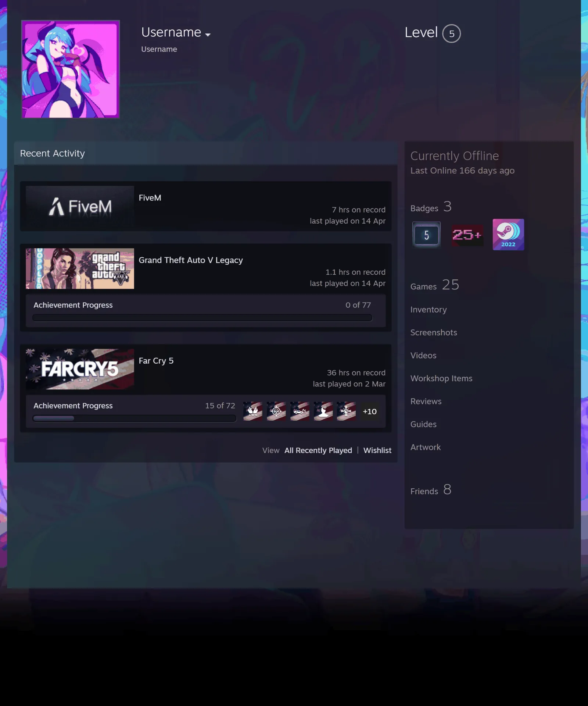Open Grand Theft Auto V banner image
Viewport: 588px width, 706px height.
click(80, 268)
